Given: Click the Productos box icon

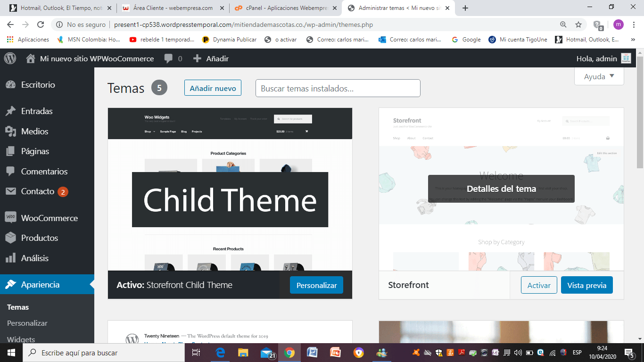Looking at the screenshot, I should click(10, 238).
